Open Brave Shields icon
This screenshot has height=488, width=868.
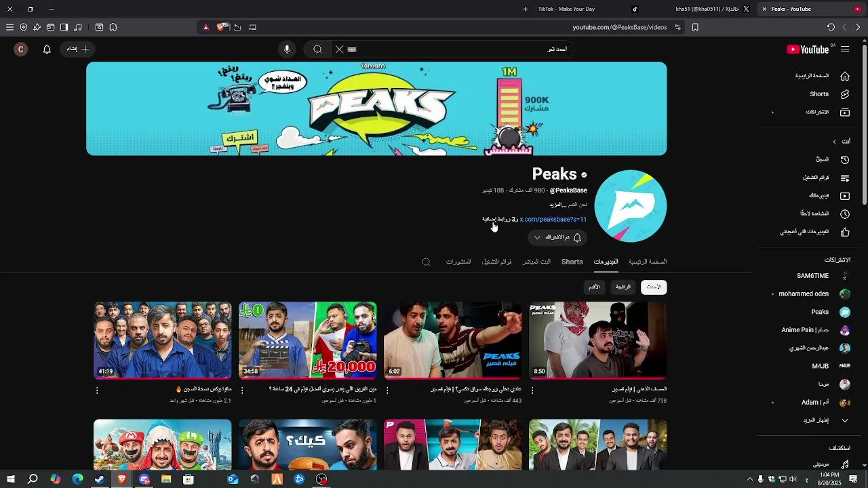pyautogui.click(x=221, y=27)
